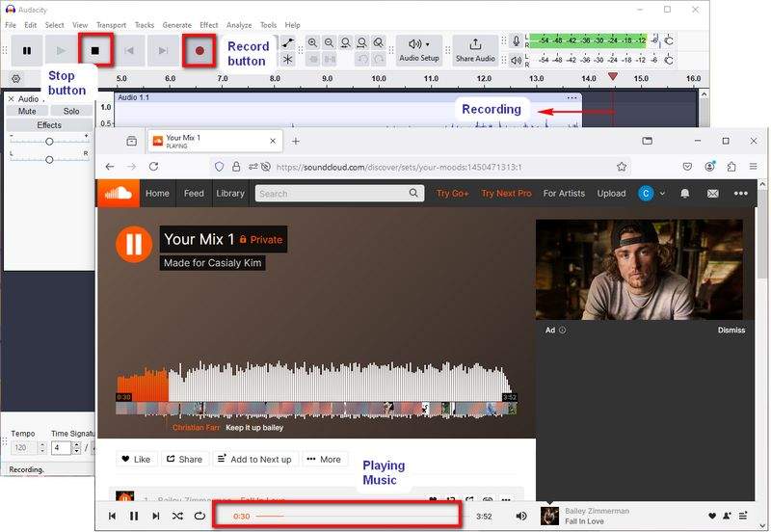Skip to end in Audacity's transport toolbar
This screenshot has width=771, height=532.
coord(163,50)
